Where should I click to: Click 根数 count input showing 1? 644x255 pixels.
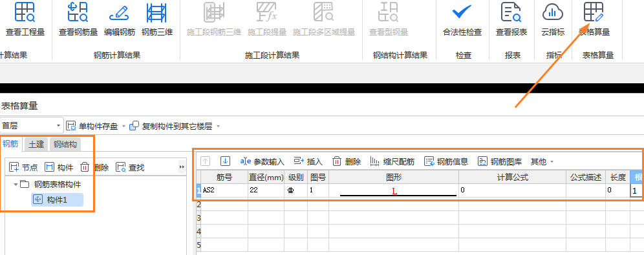point(637,190)
